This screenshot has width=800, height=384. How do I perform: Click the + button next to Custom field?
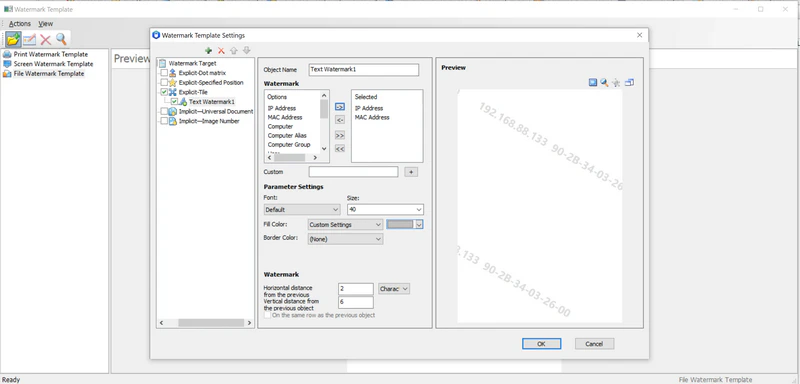coord(411,172)
